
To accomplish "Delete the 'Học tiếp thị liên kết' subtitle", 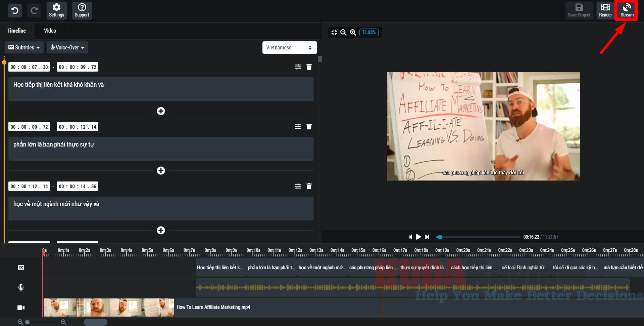I will (309, 67).
